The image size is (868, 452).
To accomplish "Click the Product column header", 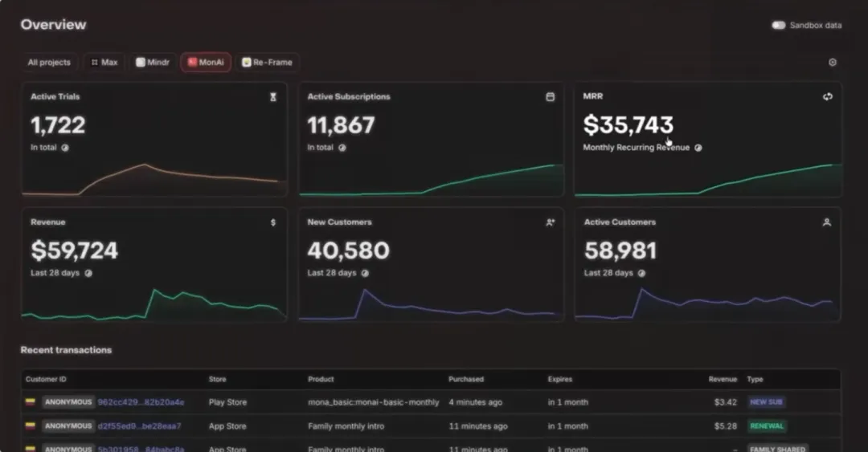I will click(x=321, y=380).
